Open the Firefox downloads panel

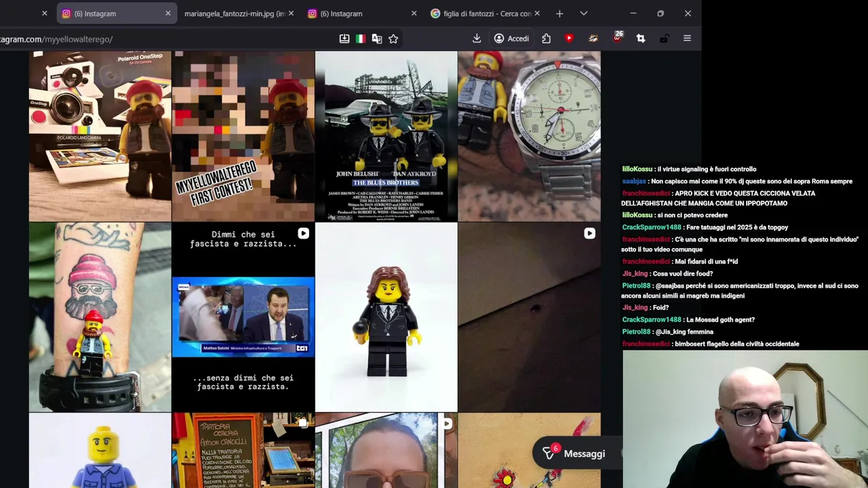[477, 39]
